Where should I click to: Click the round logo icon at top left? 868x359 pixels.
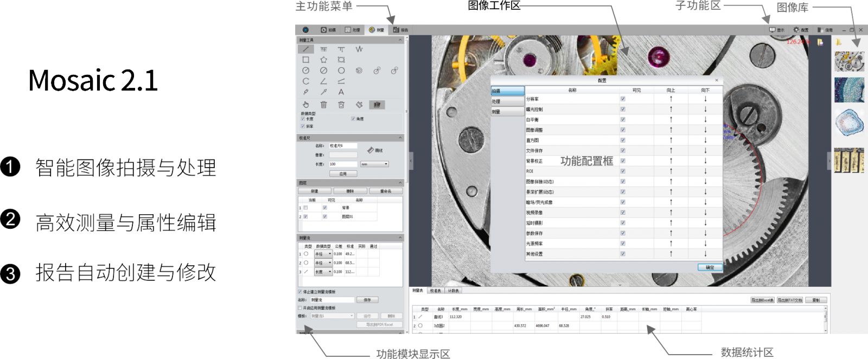(x=305, y=30)
